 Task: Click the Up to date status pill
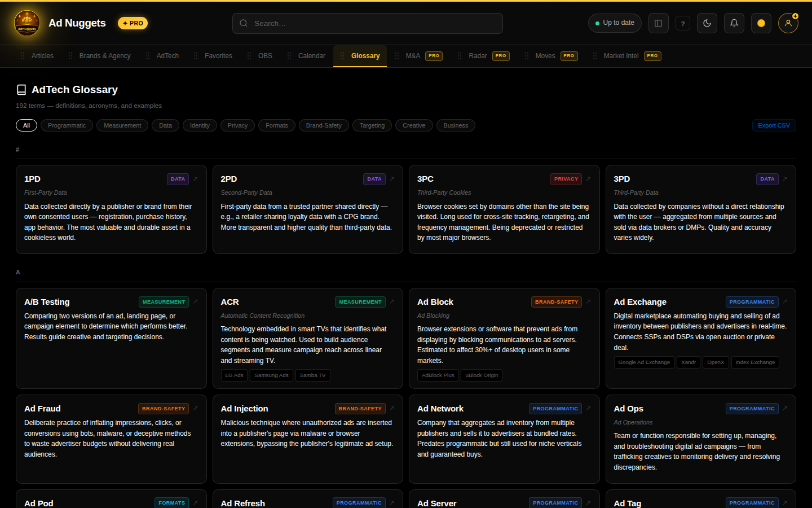click(x=615, y=23)
